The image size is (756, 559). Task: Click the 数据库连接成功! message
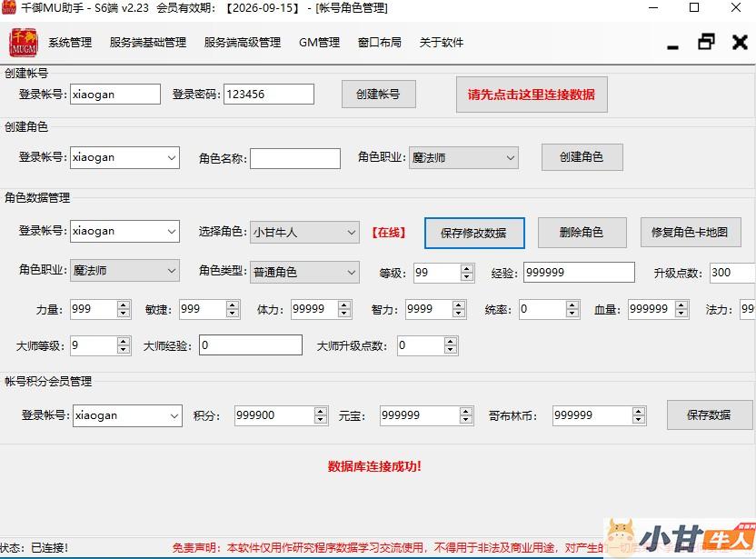(x=374, y=466)
